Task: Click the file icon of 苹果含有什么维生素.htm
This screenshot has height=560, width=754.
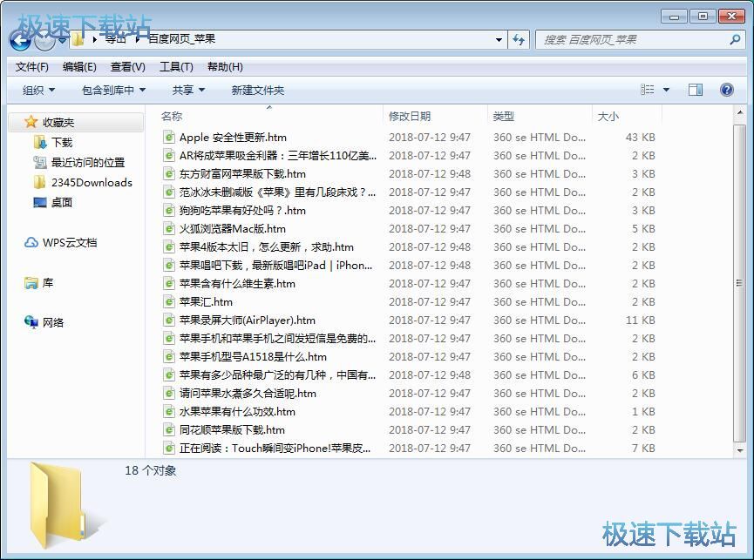Action: point(168,283)
